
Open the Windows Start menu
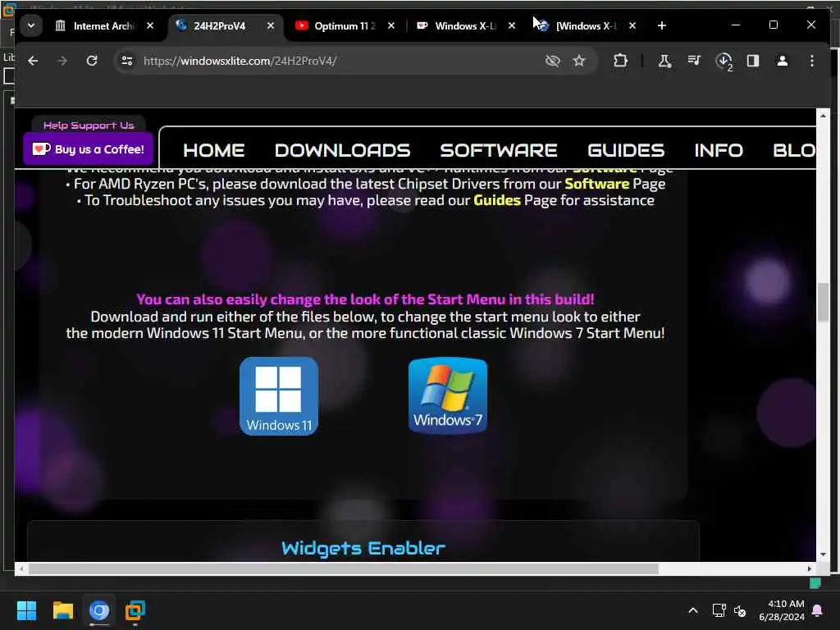[x=26, y=610]
